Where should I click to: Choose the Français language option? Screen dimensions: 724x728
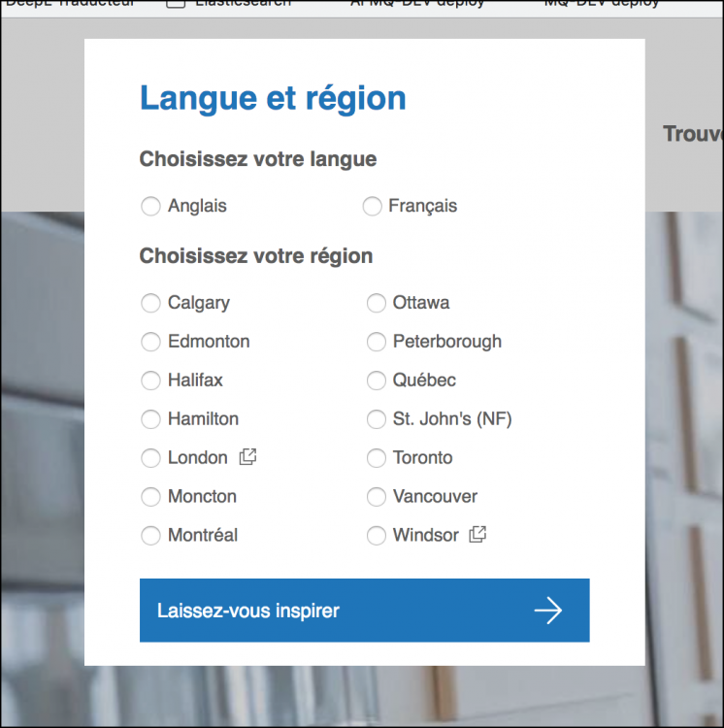[372, 206]
